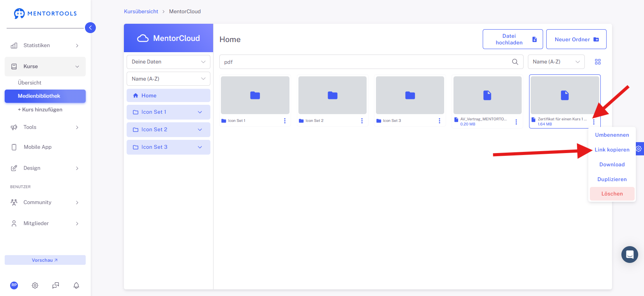Image resolution: width=644 pixels, height=296 pixels.
Task: Choose Löschen in the context menu
Action: pos(612,194)
